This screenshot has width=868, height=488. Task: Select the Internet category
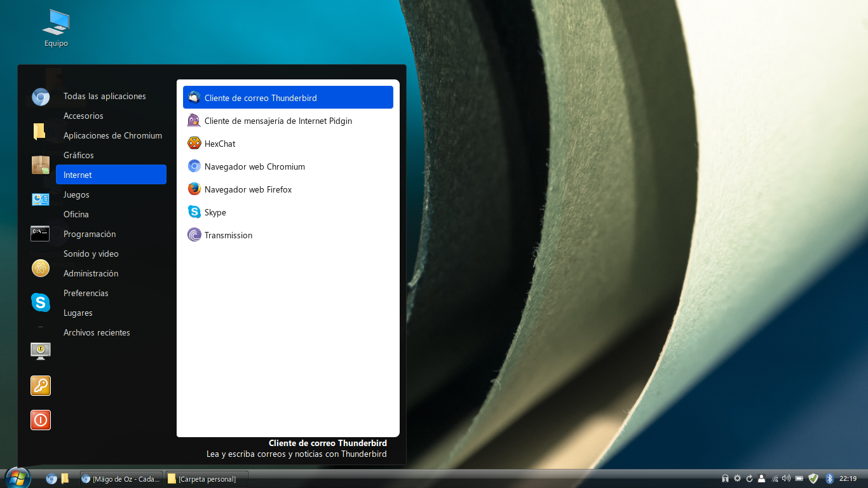point(111,175)
